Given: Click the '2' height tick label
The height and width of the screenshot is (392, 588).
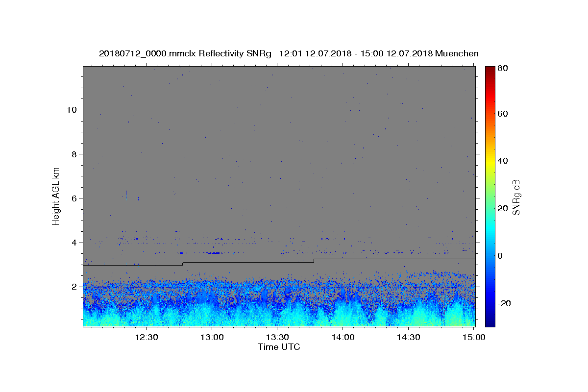Looking at the screenshot, I should pyautogui.click(x=73, y=287).
